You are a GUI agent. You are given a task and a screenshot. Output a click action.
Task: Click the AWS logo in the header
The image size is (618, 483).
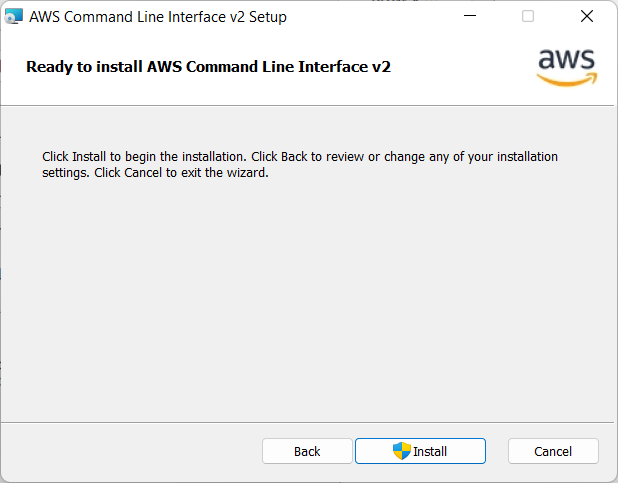pyautogui.click(x=567, y=66)
